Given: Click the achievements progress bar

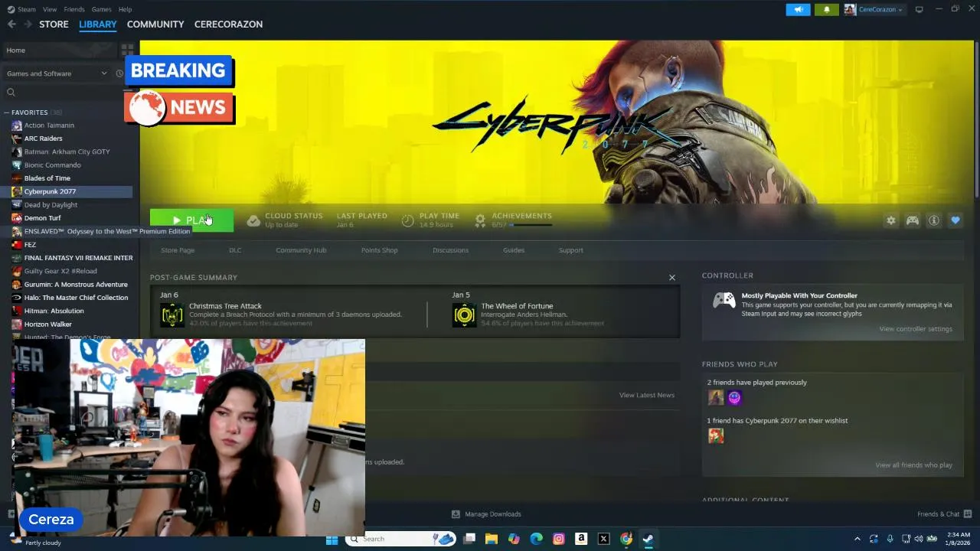Looking at the screenshot, I should coord(532,225).
